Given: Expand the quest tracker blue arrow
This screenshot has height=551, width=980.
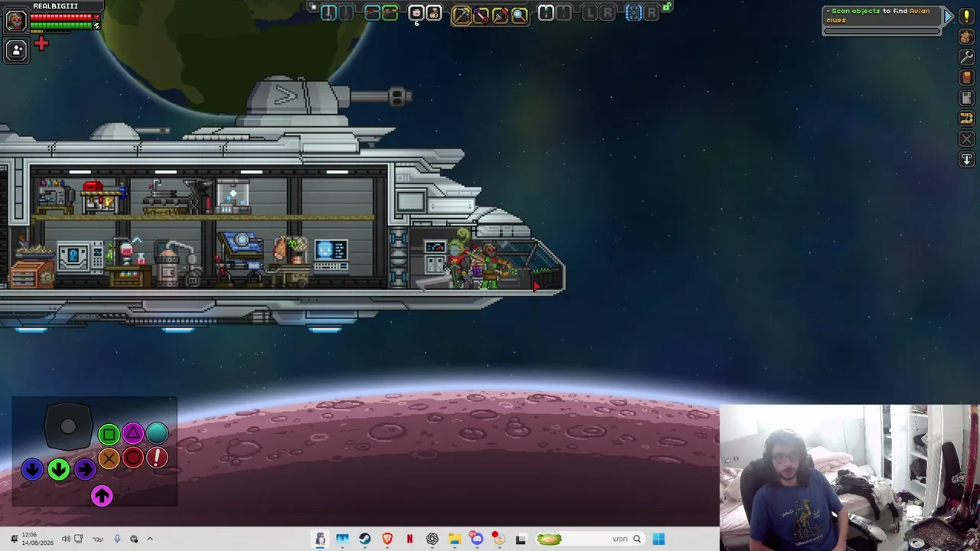Looking at the screenshot, I should 949,16.
